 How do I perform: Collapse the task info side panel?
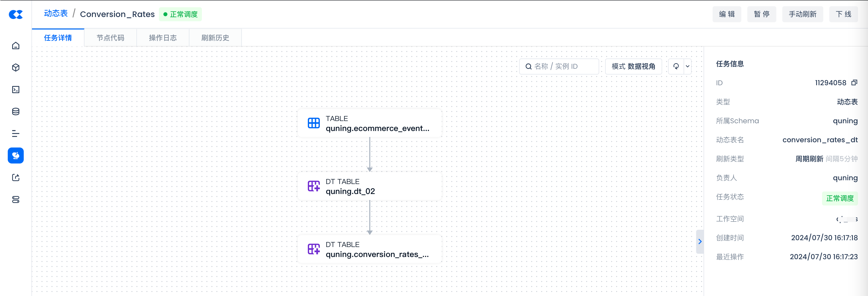click(x=700, y=241)
